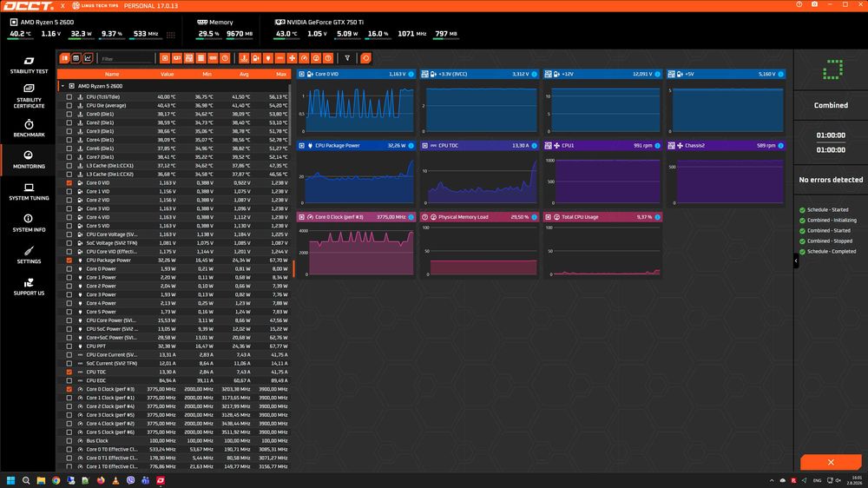Open the help icon in title bar
868x488 pixels.
coord(799,4)
